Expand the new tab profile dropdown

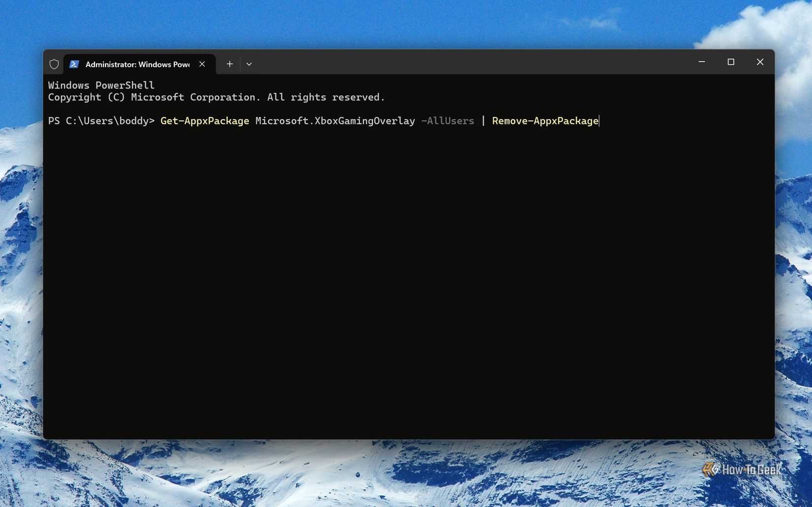click(249, 64)
